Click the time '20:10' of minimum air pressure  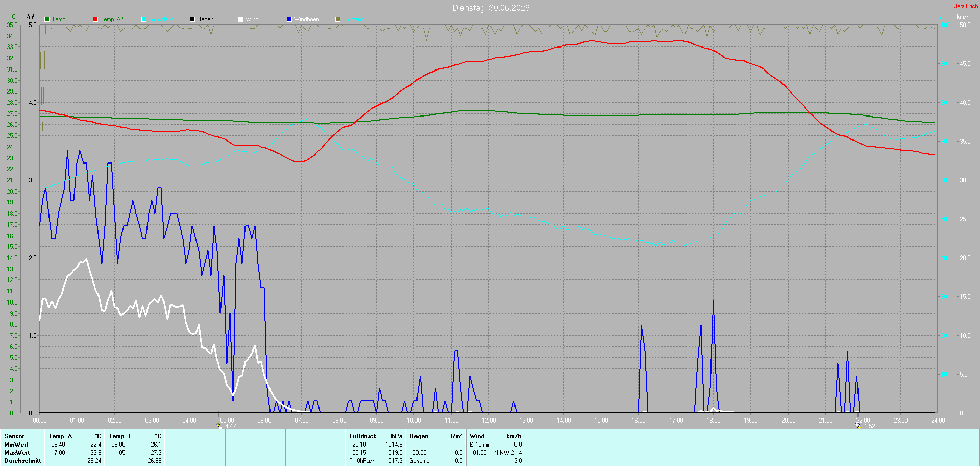click(359, 445)
